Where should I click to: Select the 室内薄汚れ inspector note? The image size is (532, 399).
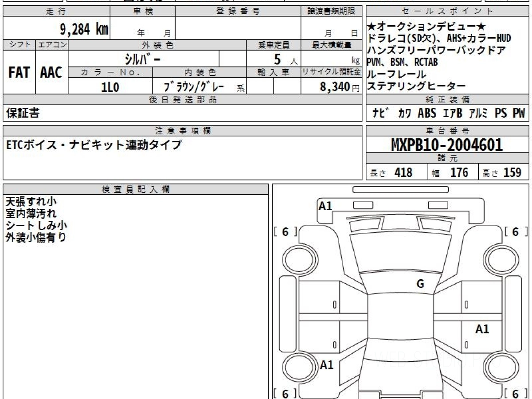31,213
